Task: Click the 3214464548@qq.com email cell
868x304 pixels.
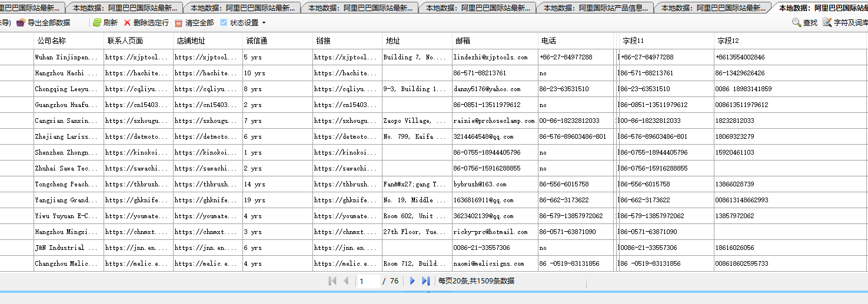Action: pyautogui.click(x=495, y=137)
